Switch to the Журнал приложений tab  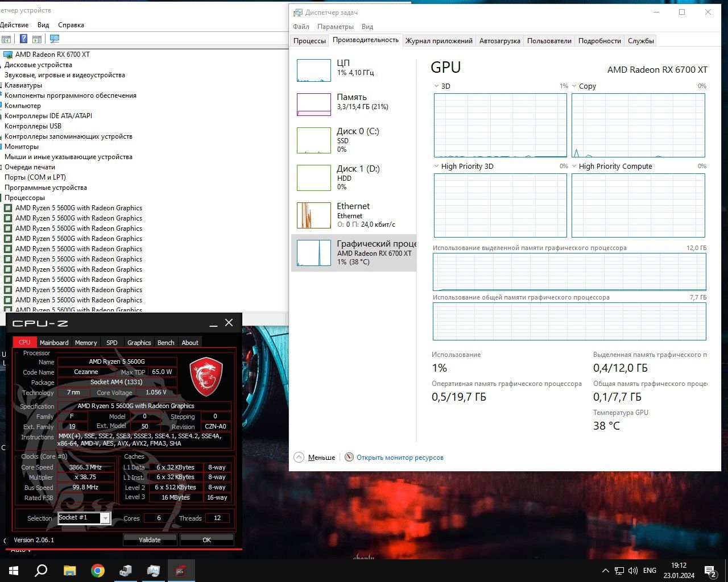[439, 41]
